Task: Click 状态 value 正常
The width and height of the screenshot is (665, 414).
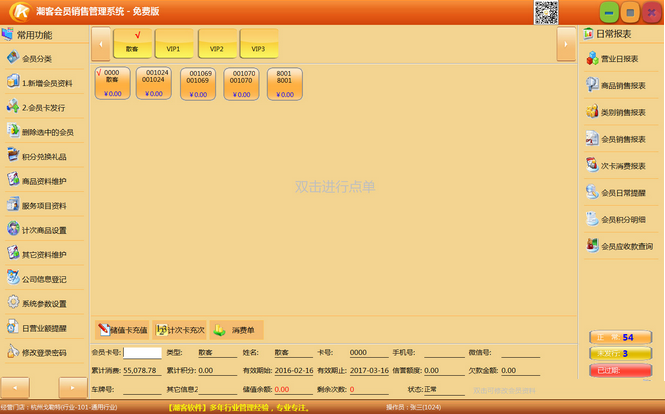Action: click(x=430, y=389)
